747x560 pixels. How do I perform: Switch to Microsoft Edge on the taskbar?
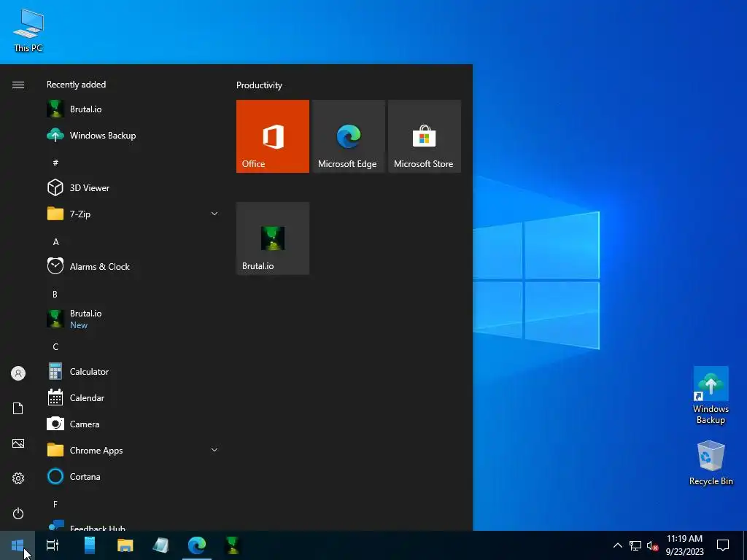197,545
